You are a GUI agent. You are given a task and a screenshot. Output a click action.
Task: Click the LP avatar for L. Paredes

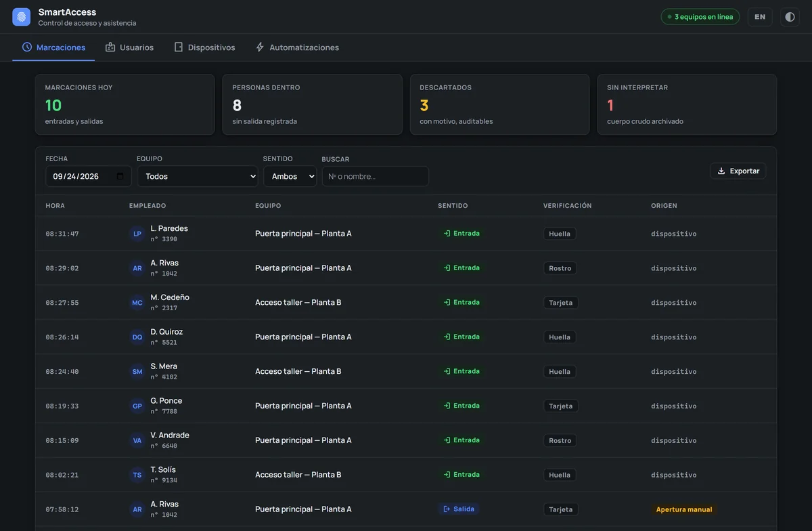click(137, 234)
